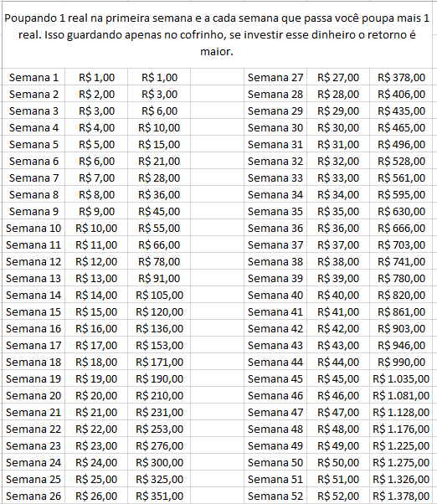Select the Semana 27 cell
Screen dimensions: 437x504
point(275,77)
